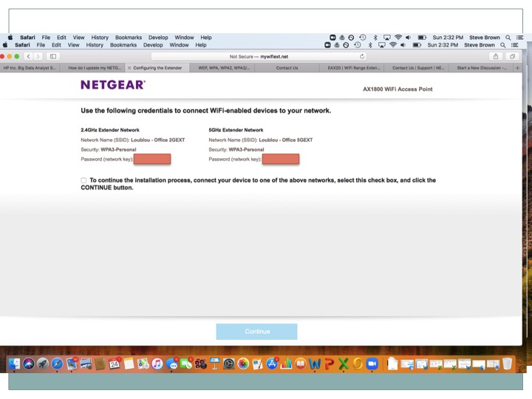The image size is (532, 399).
Task: Open Launchpad rocket icon in Dock
Action: click(x=43, y=364)
